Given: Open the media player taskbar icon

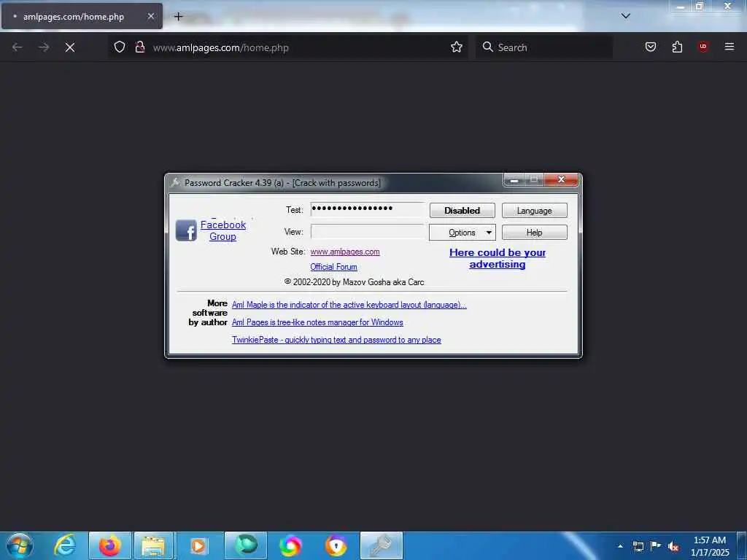Looking at the screenshot, I should tap(199, 545).
